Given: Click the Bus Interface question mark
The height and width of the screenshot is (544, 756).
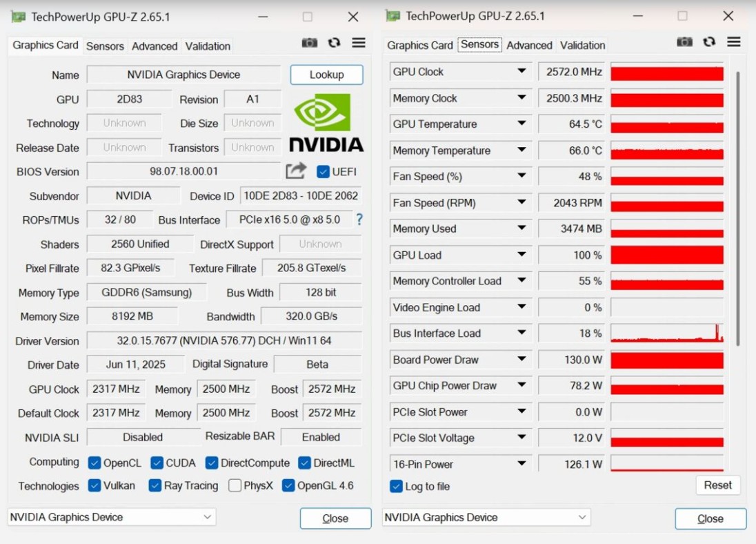Looking at the screenshot, I should [359, 220].
